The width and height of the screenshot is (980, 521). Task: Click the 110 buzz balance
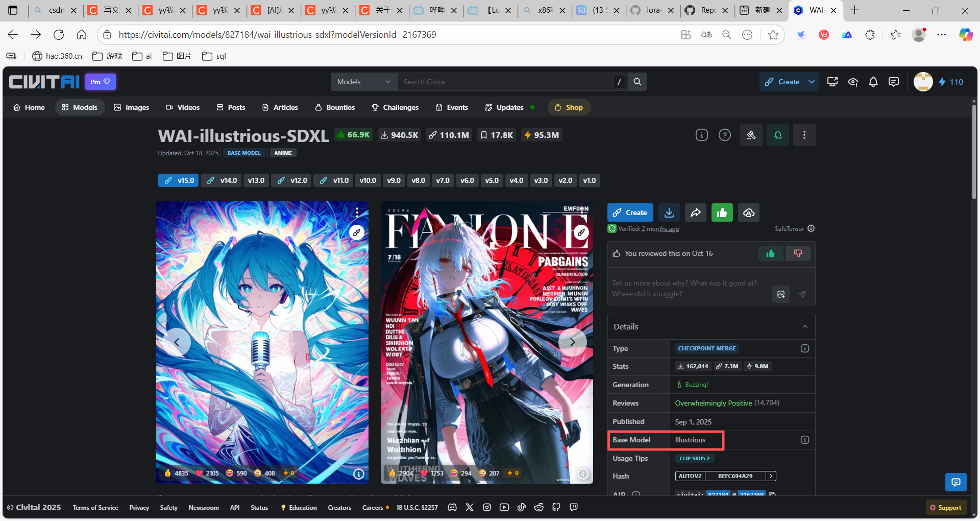click(951, 82)
